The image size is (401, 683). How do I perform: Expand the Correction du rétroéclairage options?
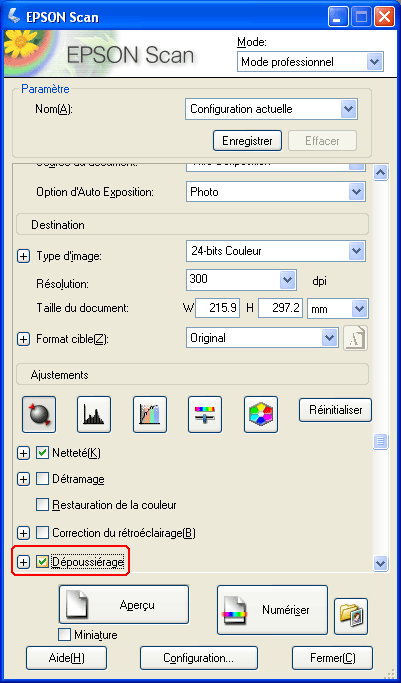[23, 533]
